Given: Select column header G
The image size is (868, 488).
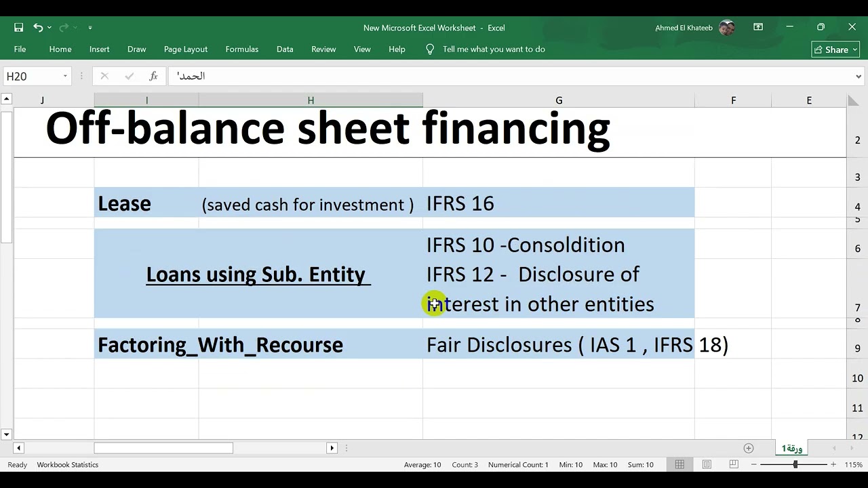Looking at the screenshot, I should pos(559,100).
